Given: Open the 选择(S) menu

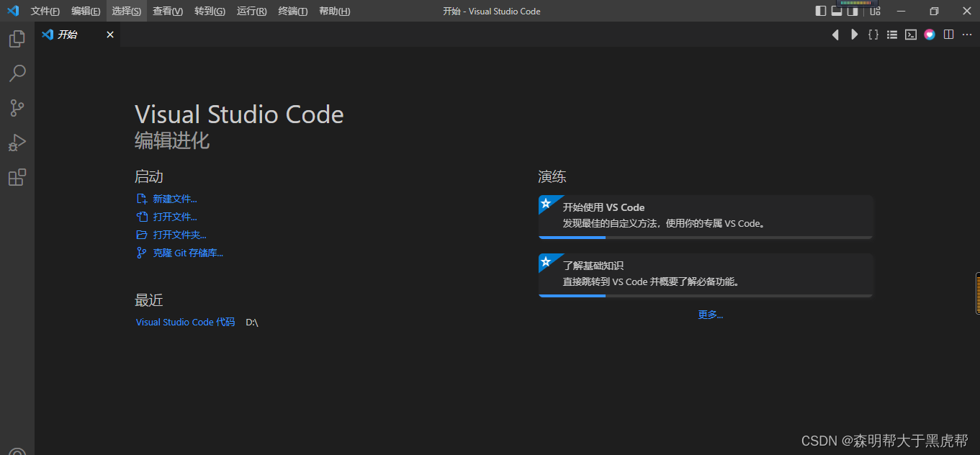Looking at the screenshot, I should coord(127,11).
